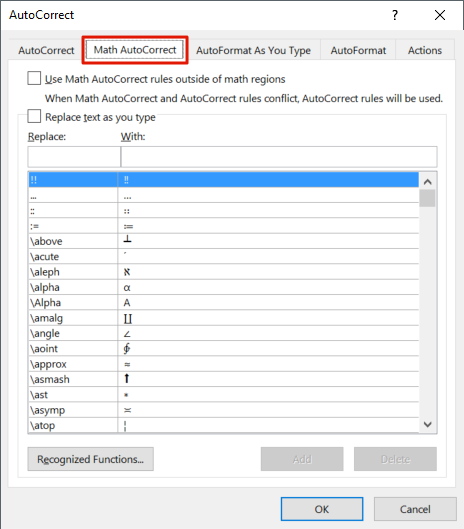Click the amalg ∐ symbol

coord(128,318)
